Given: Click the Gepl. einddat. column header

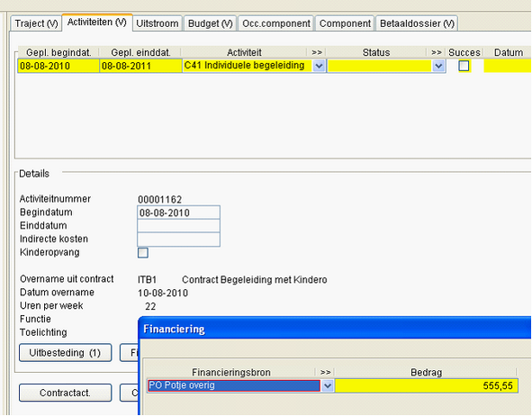Looking at the screenshot, I should pos(140,52).
